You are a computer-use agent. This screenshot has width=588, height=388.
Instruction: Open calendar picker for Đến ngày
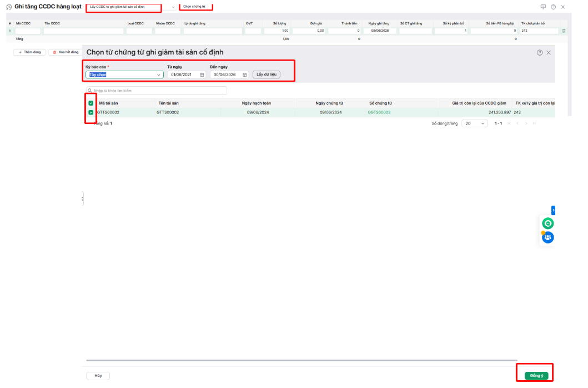pyautogui.click(x=244, y=74)
